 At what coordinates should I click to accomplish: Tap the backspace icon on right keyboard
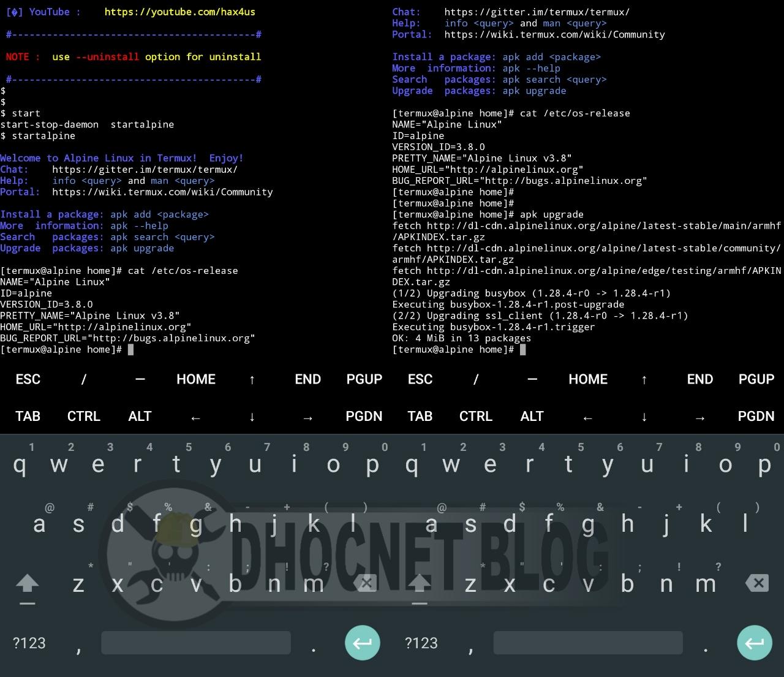(757, 583)
